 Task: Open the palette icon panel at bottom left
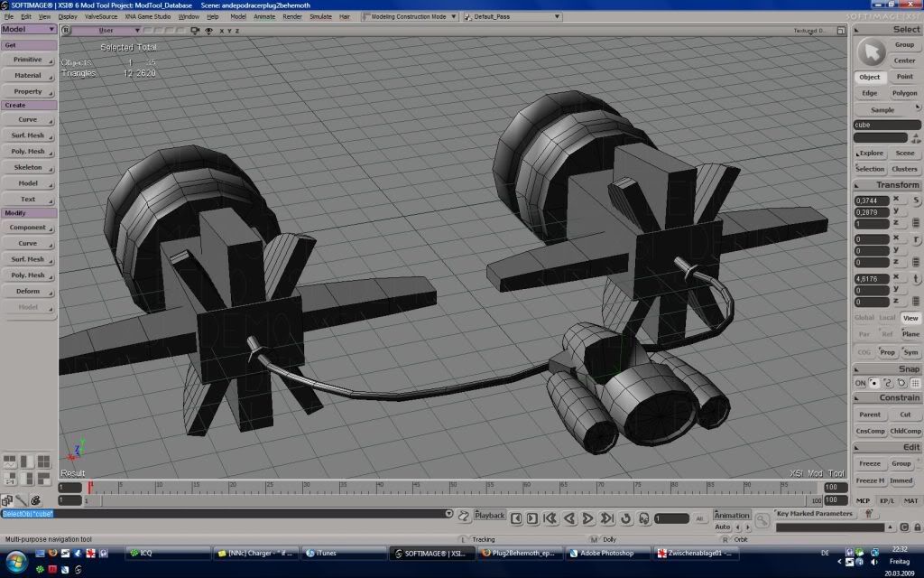[x=35, y=500]
